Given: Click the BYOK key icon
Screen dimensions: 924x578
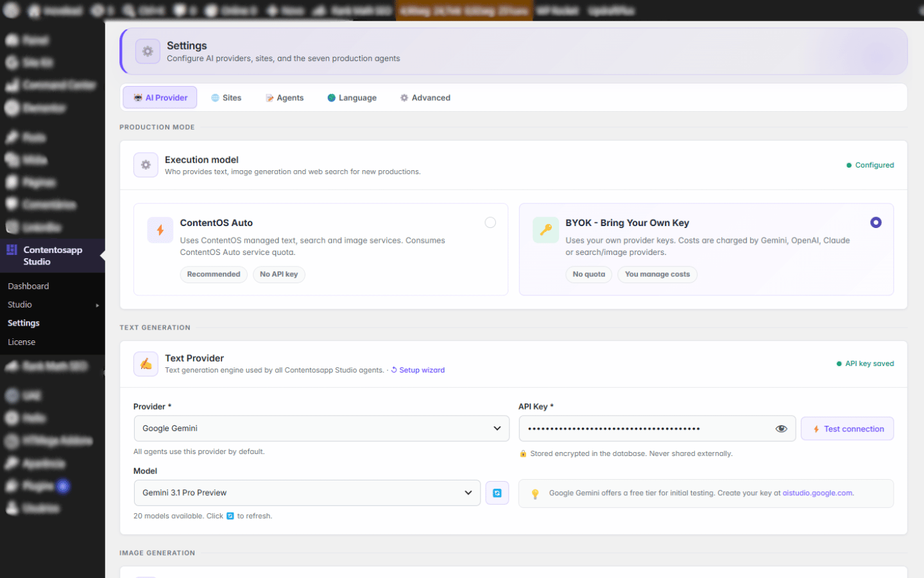Looking at the screenshot, I should pos(545,229).
